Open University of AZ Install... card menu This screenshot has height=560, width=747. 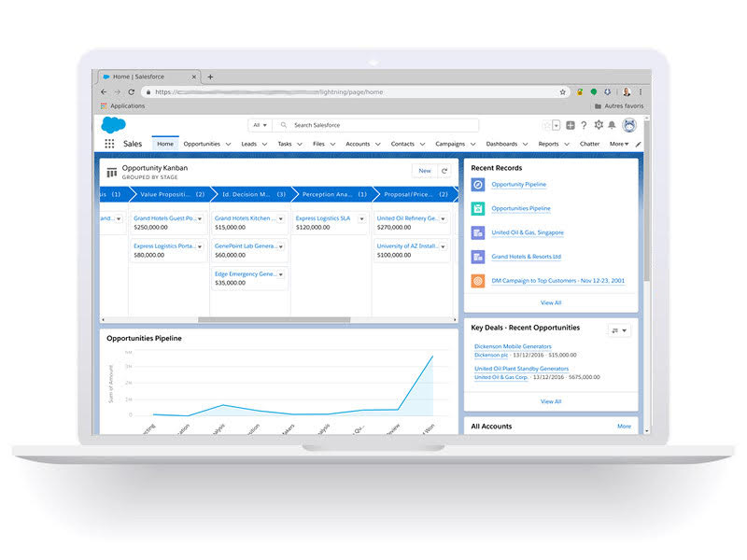coord(443,246)
